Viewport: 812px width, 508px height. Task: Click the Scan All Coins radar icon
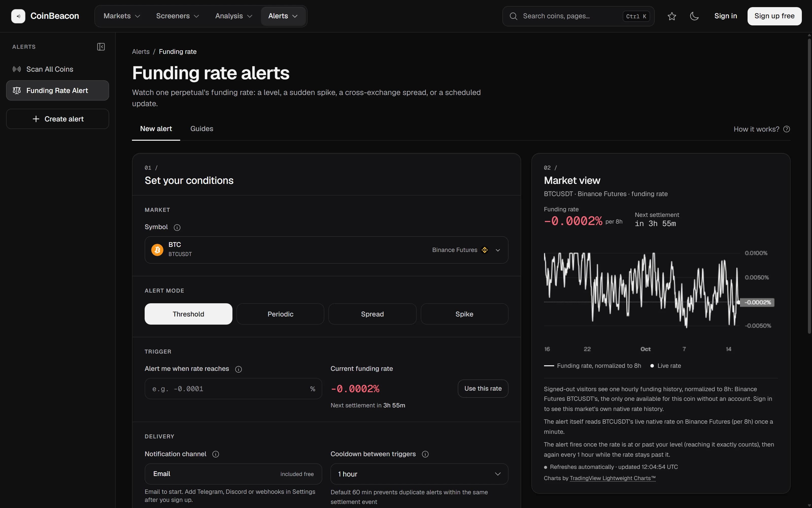point(17,69)
